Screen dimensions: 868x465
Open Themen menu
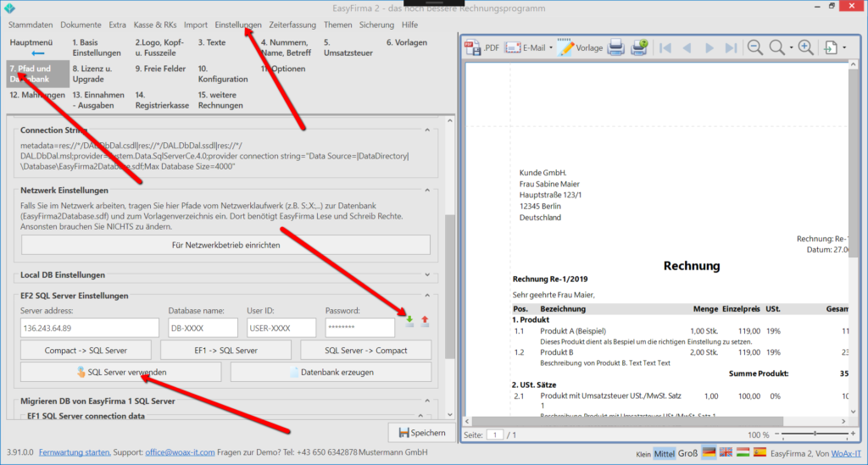(337, 25)
